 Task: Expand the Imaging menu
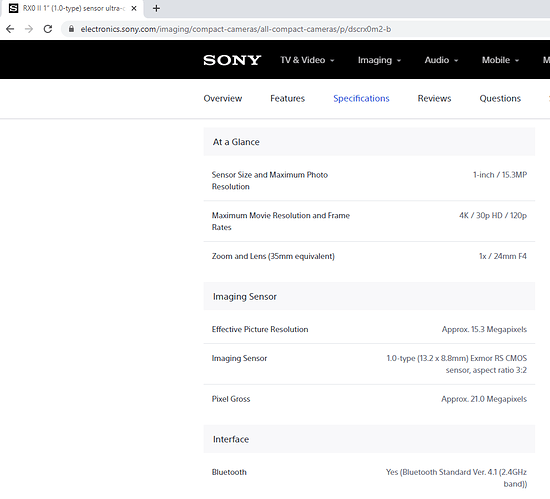(379, 60)
